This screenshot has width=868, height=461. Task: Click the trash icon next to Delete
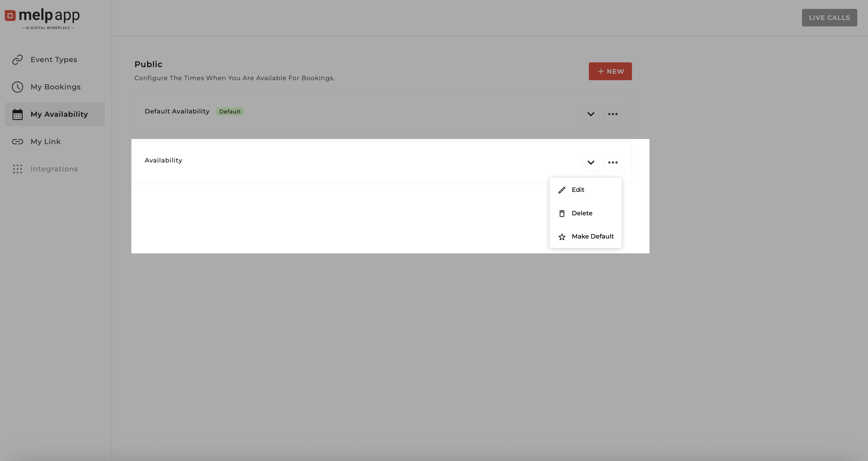[562, 213]
